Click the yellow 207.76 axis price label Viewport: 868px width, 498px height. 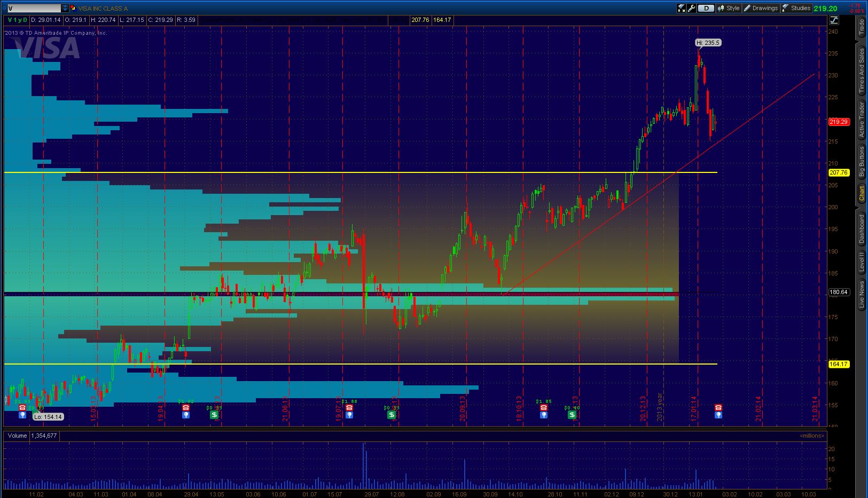[839, 172]
